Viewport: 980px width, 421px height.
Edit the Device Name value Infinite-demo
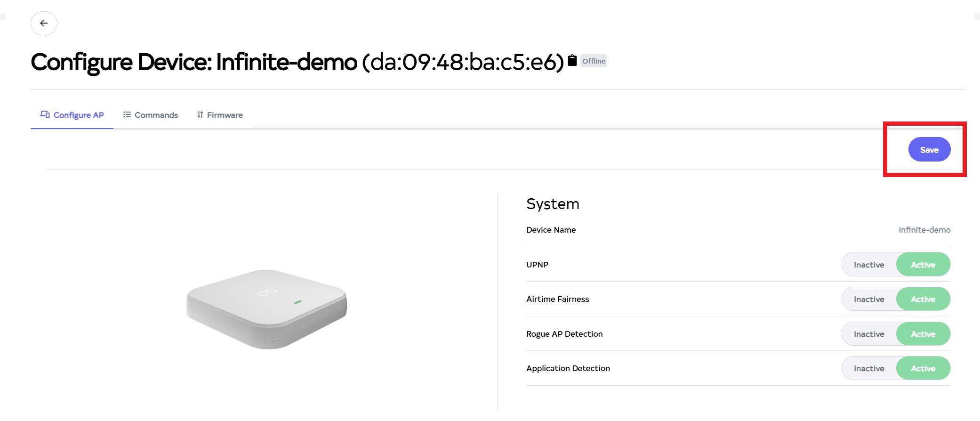[x=924, y=230]
